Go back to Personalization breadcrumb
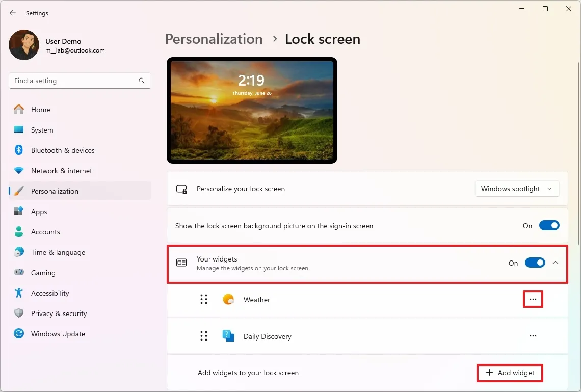Viewport: 581px width, 392px height. click(x=214, y=39)
